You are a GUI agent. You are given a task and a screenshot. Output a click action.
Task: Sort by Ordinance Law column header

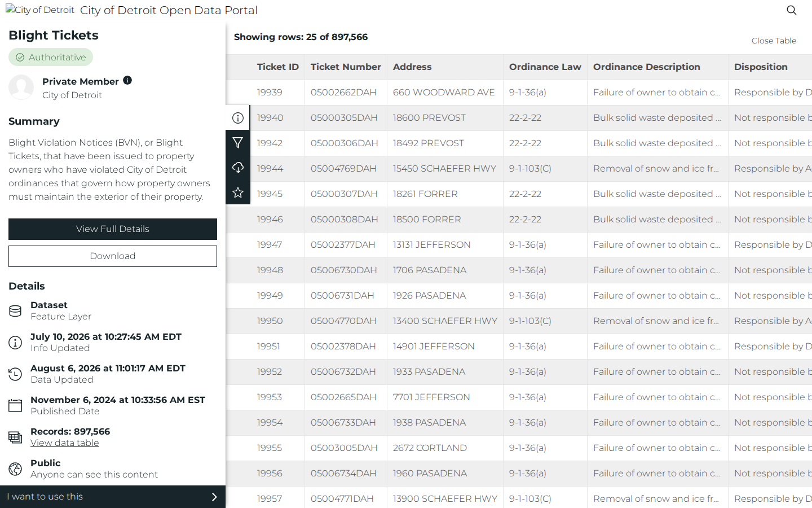pyautogui.click(x=545, y=67)
